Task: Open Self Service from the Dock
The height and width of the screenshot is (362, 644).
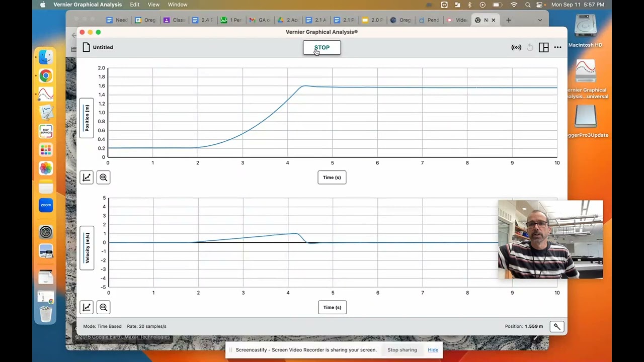Action: 46,131
